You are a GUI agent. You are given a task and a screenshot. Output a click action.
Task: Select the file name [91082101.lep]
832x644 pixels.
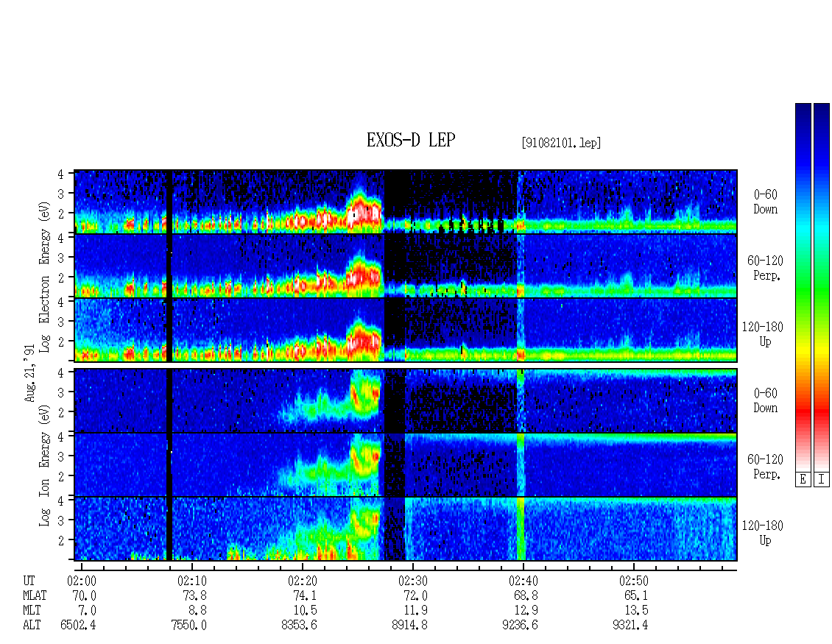point(561,143)
